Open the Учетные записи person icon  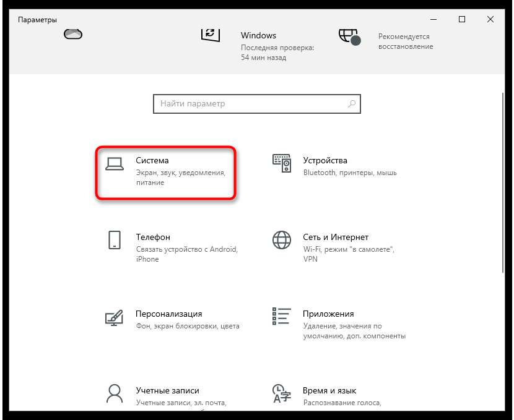click(x=115, y=393)
